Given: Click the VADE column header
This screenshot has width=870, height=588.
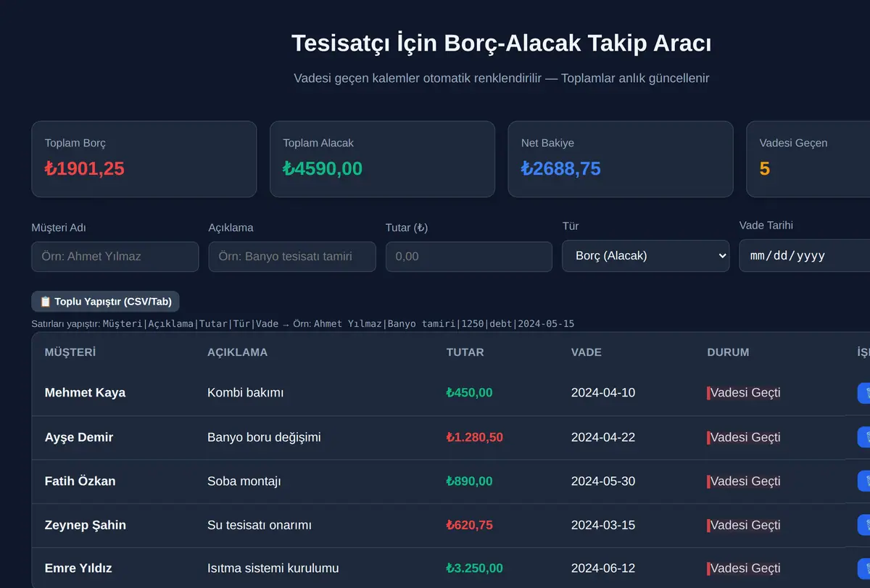Looking at the screenshot, I should click(x=587, y=352).
